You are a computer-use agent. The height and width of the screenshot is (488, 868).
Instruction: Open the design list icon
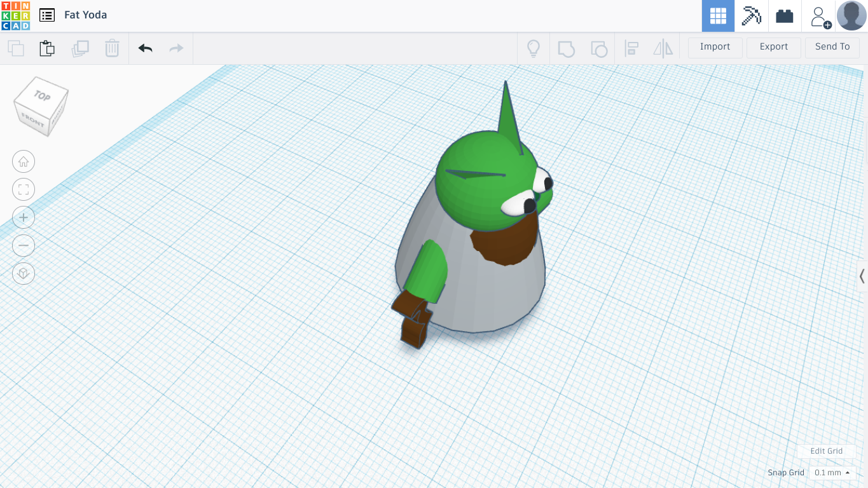pyautogui.click(x=47, y=15)
